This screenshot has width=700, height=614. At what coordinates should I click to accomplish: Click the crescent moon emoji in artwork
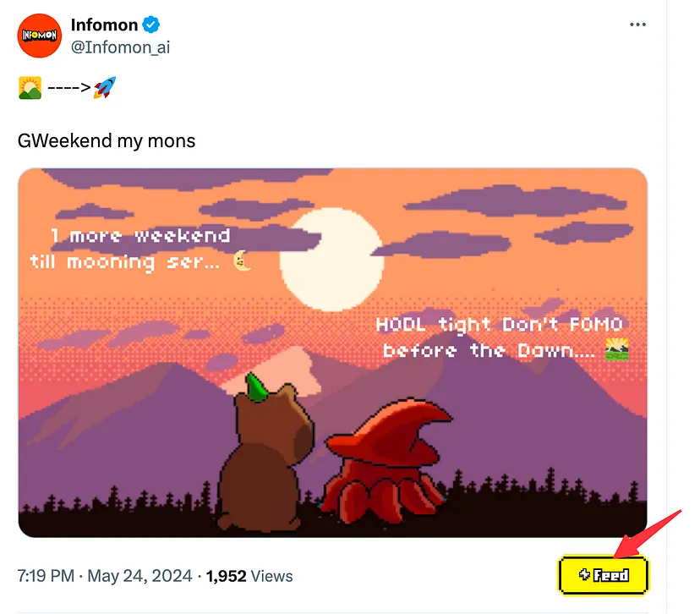coord(243,260)
